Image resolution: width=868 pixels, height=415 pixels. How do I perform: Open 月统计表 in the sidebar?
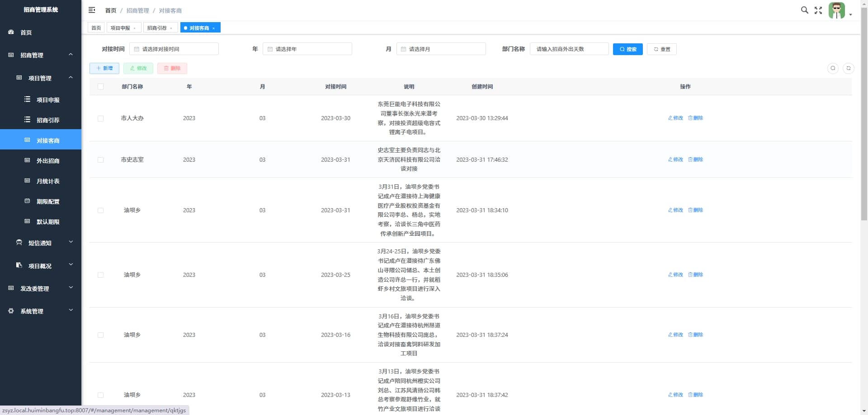[x=41, y=181]
